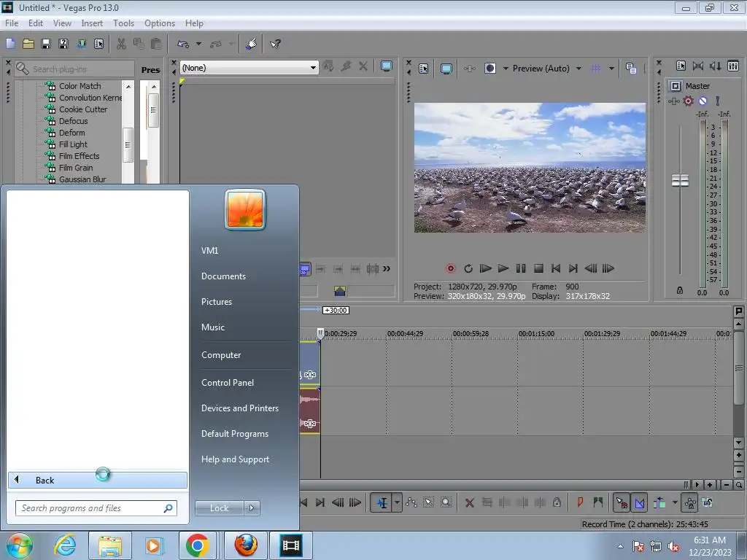Toggle Loop Playback in preview

[x=468, y=268]
